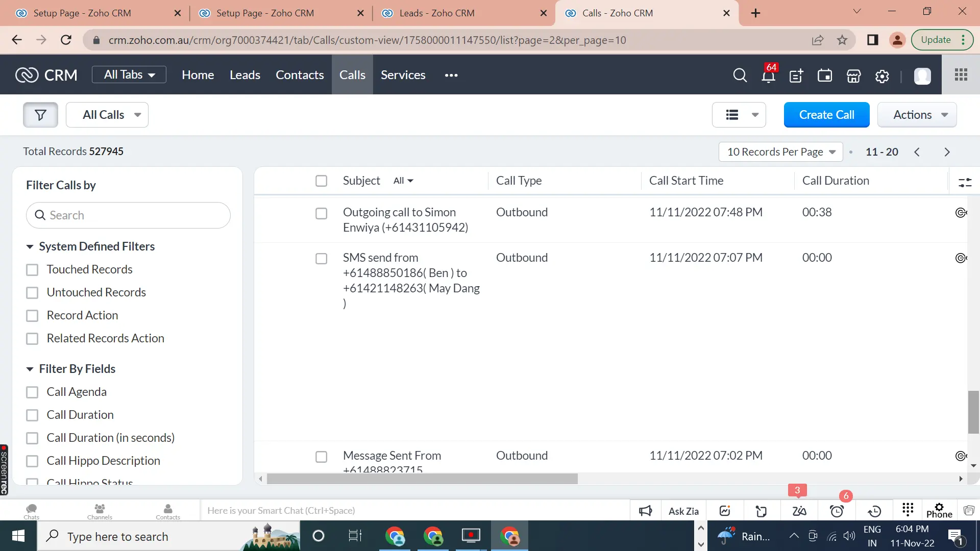Open CRM settings via the gear icon
The height and width of the screenshot is (551, 980).
tap(881, 76)
